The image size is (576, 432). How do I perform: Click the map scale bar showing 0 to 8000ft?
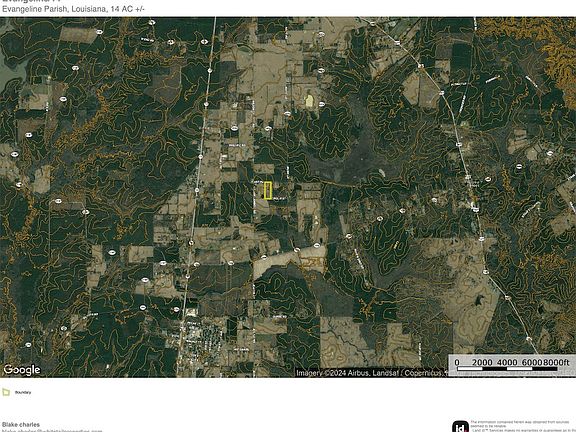pyautogui.click(x=511, y=365)
